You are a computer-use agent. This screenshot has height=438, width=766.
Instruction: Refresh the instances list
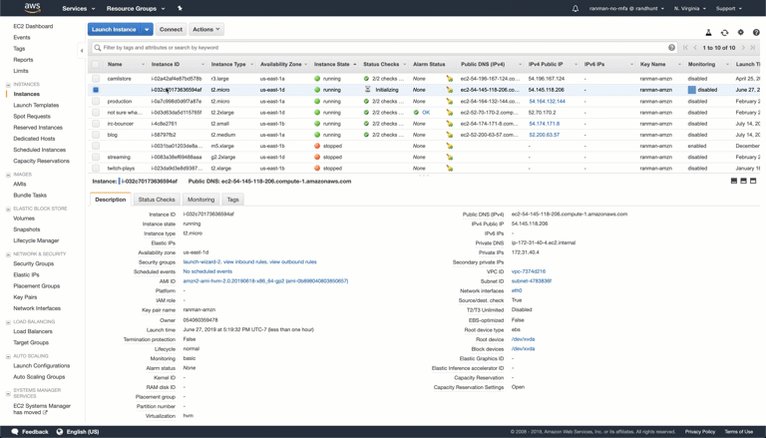pos(724,32)
